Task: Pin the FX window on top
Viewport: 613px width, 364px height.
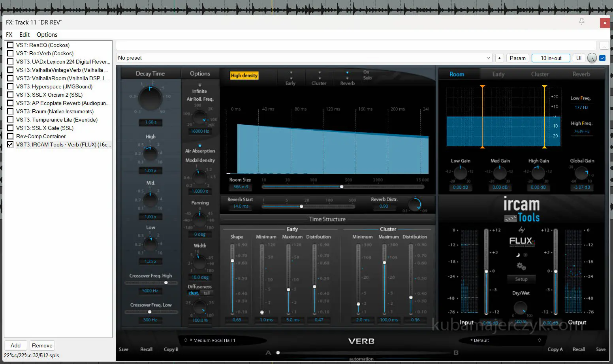Action: (x=581, y=22)
